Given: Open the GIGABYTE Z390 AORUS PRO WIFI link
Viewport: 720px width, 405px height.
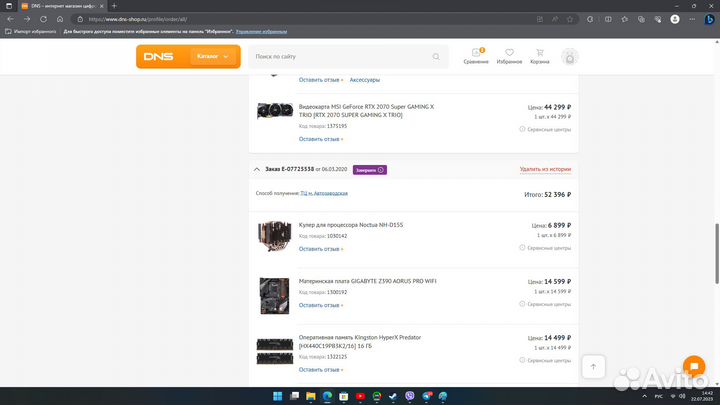Looking at the screenshot, I should point(367,281).
